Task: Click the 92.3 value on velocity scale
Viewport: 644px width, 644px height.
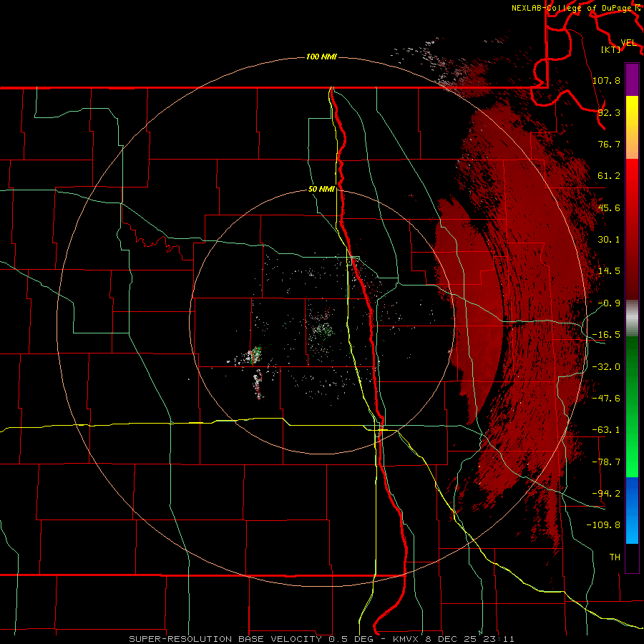Action: [x=609, y=112]
